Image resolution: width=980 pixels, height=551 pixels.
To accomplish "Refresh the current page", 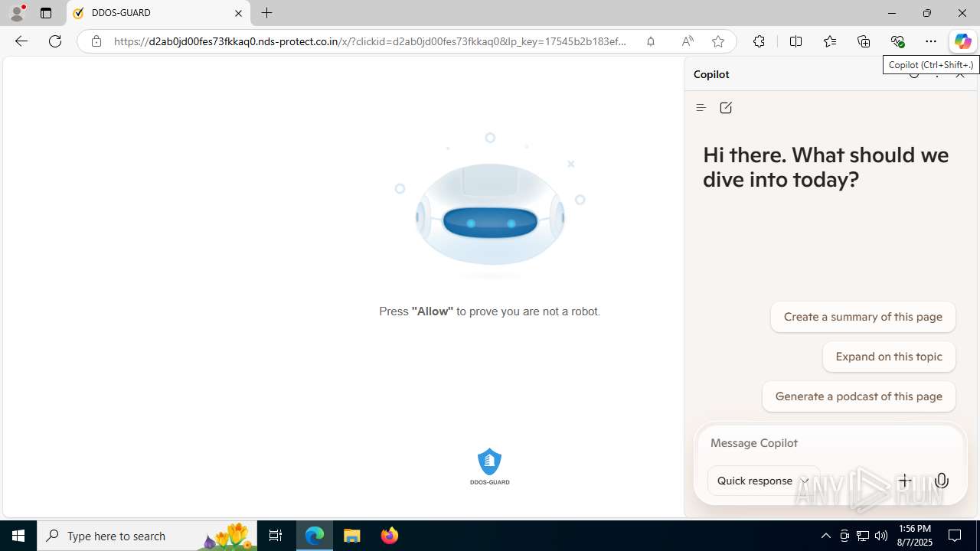I will click(55, 41).
